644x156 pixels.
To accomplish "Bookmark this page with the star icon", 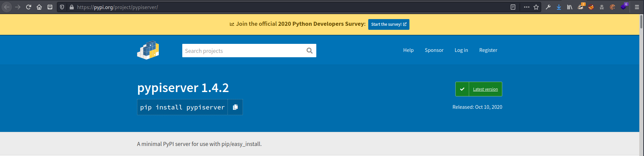I will click(536, 7).
